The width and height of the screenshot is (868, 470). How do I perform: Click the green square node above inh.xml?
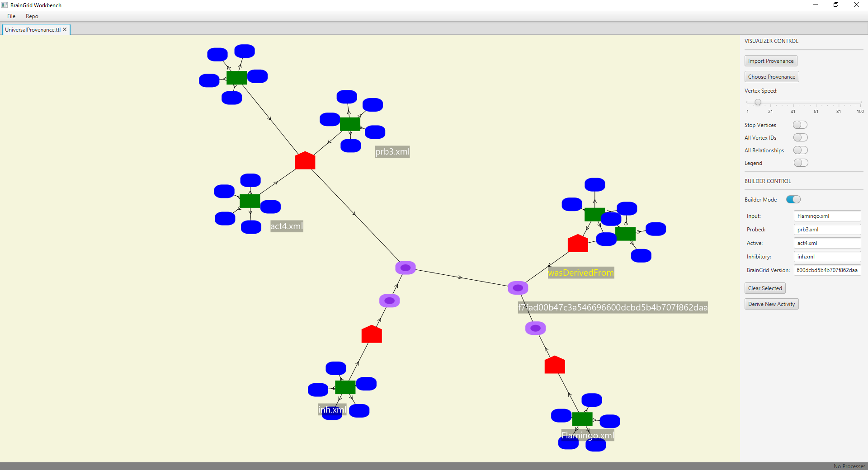coord(345,387)
